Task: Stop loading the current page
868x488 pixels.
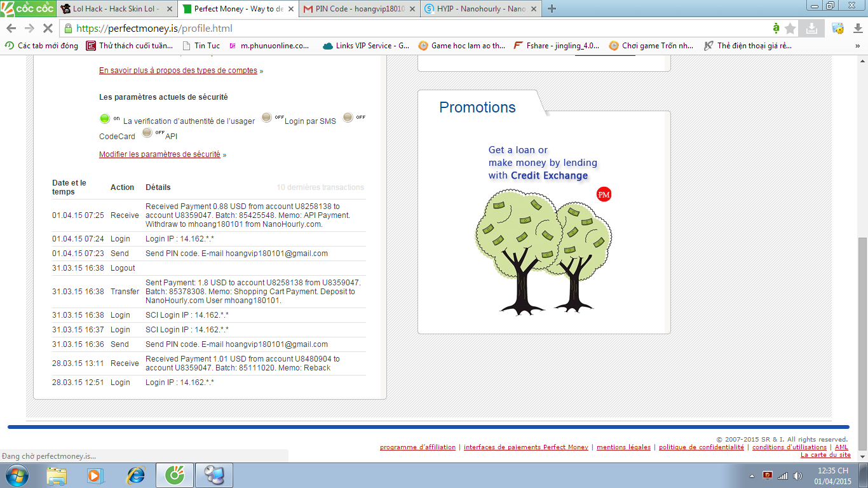Action: (x=48, y=29)
